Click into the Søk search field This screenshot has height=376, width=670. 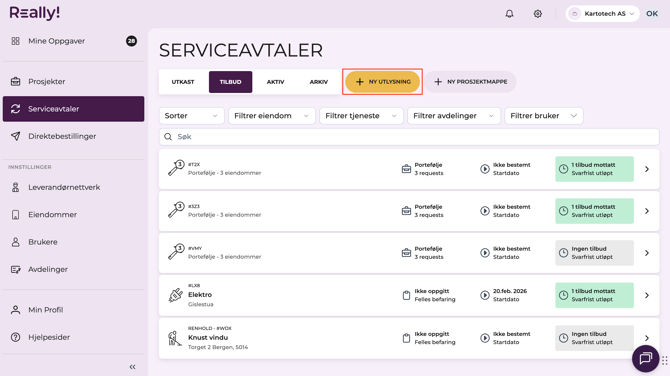(x=409, y=137)
